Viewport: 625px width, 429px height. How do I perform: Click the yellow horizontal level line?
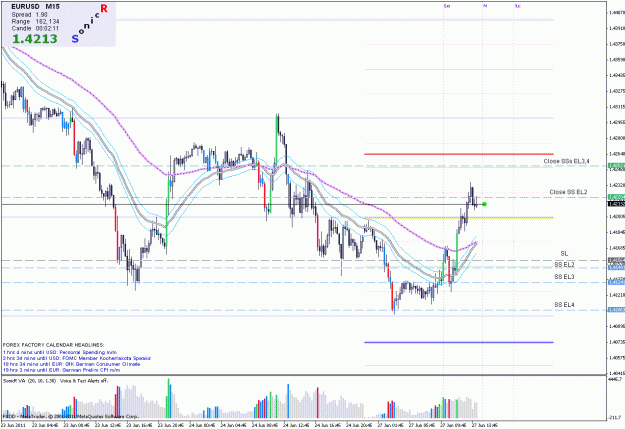tap(459, 218)
